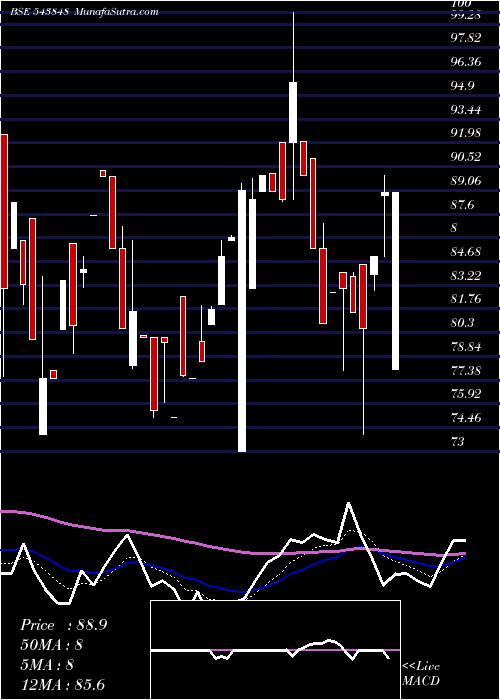Click the MunafaSutra.com site label
Image resolution: width=500 pixels, height=700 pixels.
pos(116,12)
